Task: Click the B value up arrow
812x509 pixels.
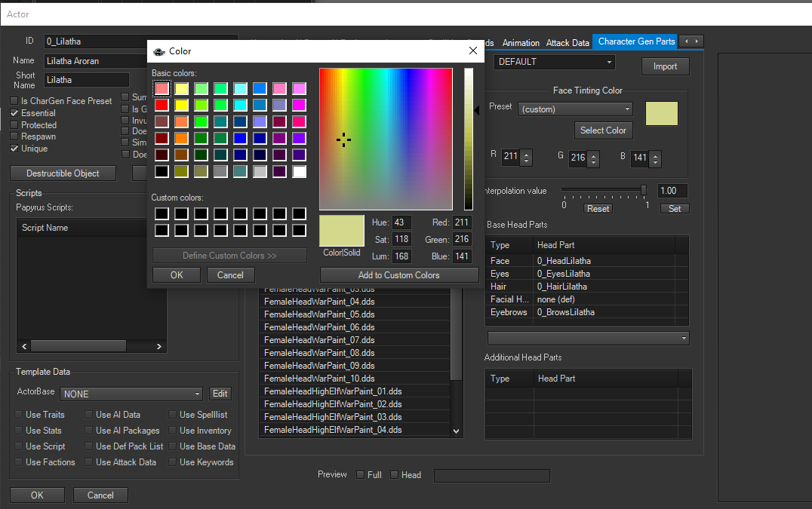Action: (655, 155)
